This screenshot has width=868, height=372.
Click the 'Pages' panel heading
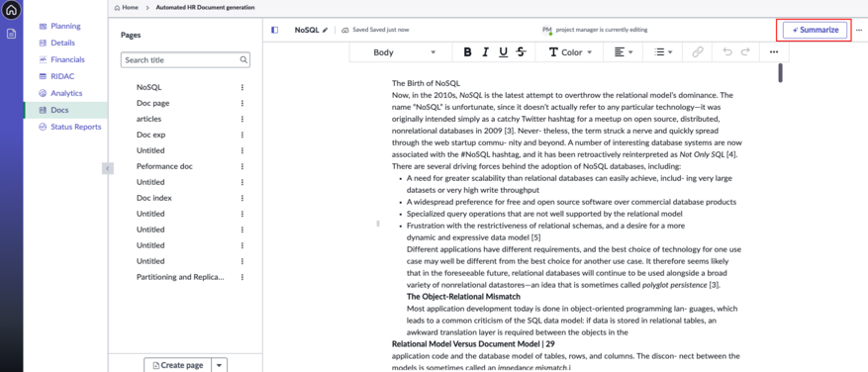point(131,35)
